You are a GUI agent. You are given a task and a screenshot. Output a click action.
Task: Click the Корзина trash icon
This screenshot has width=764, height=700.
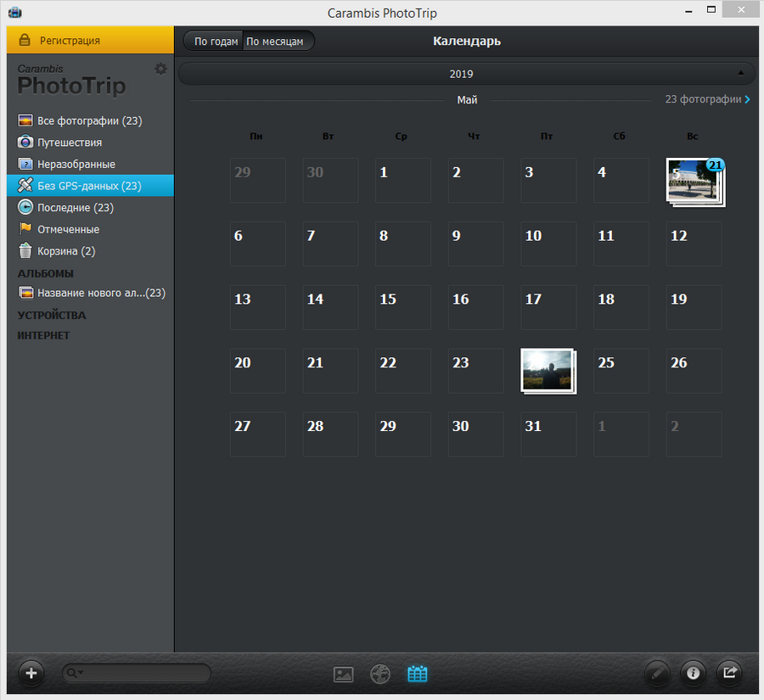pyautogui.click(x=25, y=250)
